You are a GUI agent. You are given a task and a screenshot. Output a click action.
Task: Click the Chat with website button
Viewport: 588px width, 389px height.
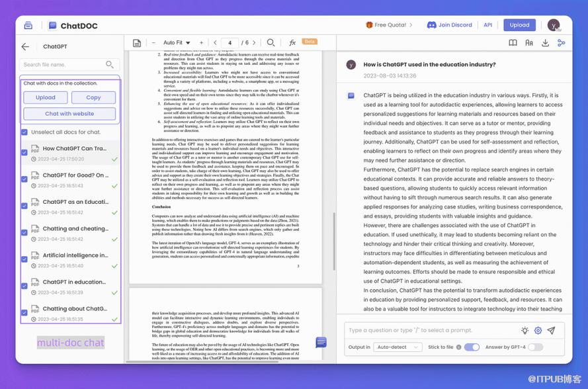(69, 114)
